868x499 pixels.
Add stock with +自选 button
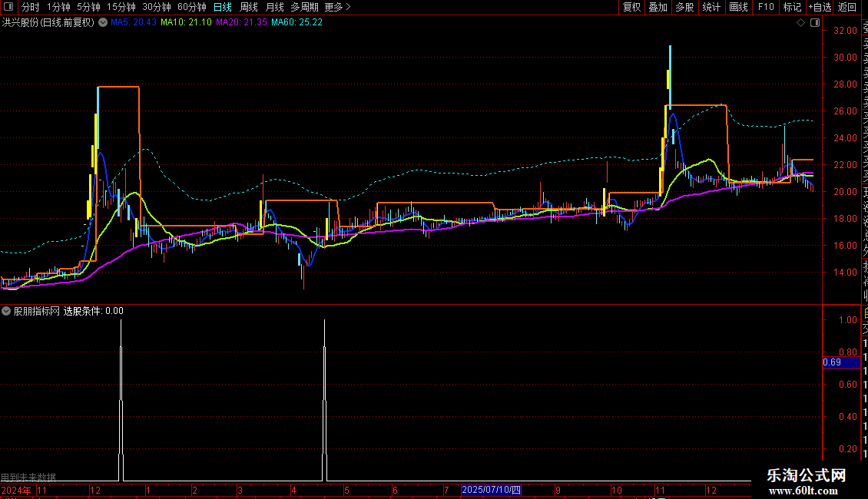click(820, 7)
